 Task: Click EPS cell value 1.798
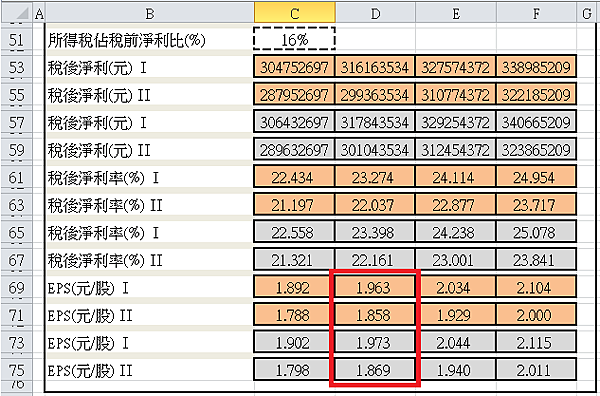pos(294,370)
